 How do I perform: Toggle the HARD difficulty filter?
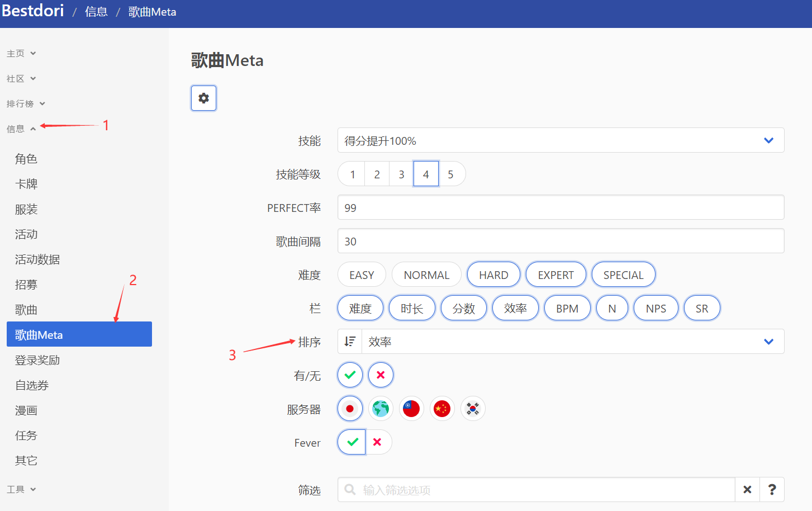pos(493,275)
